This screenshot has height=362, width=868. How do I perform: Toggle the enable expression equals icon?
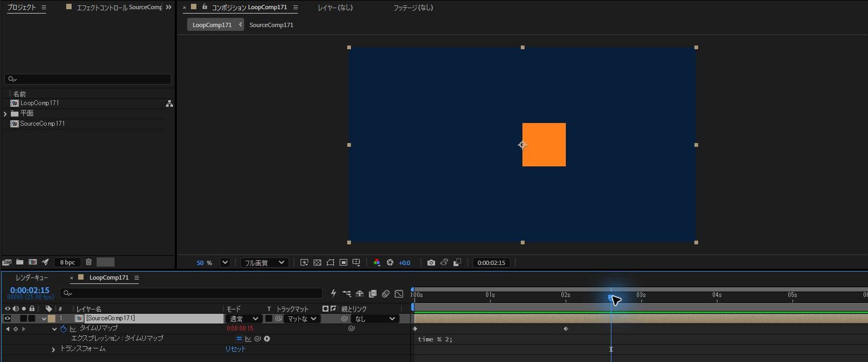point(239,339)
